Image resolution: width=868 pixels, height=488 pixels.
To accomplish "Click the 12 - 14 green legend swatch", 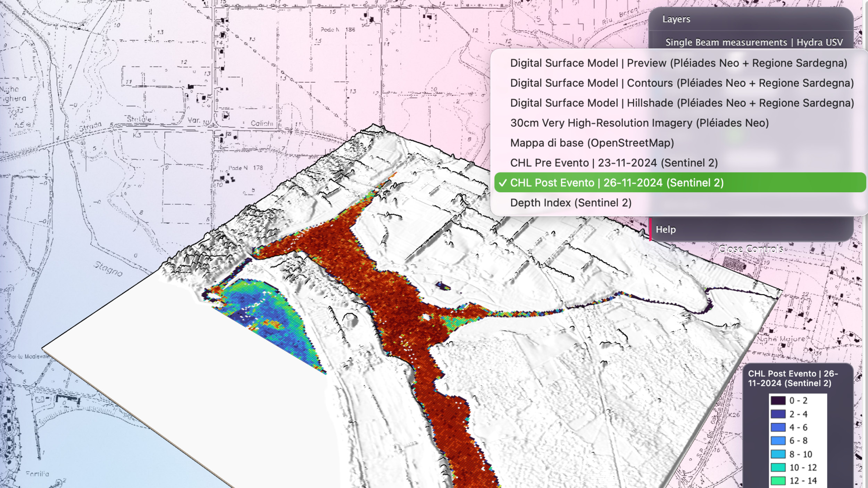I will point(778,481).
